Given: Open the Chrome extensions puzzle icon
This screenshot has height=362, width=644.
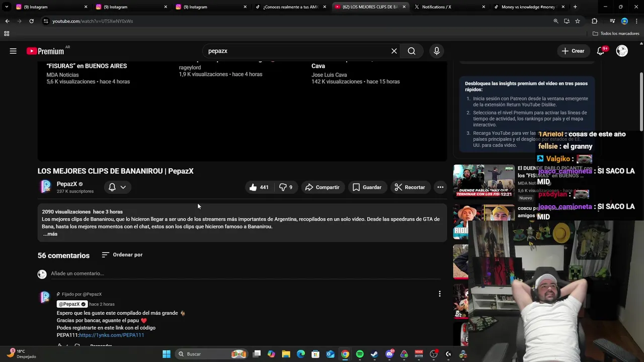Looking at the screenshot, I should pos(595,21).
